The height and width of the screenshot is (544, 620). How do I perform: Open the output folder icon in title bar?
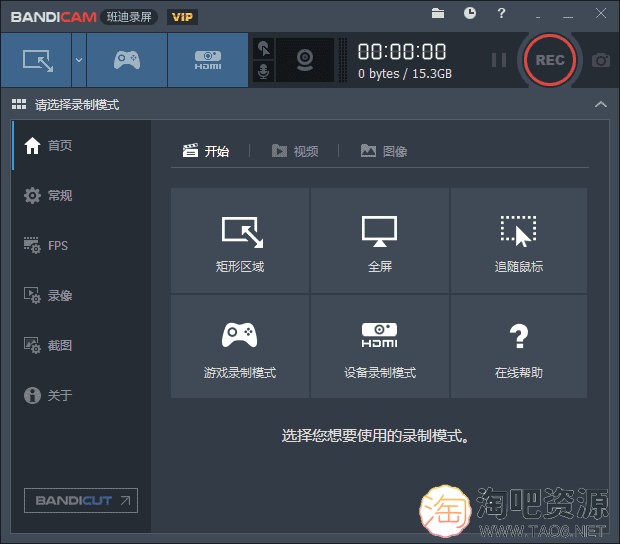[x=438, y=13]
